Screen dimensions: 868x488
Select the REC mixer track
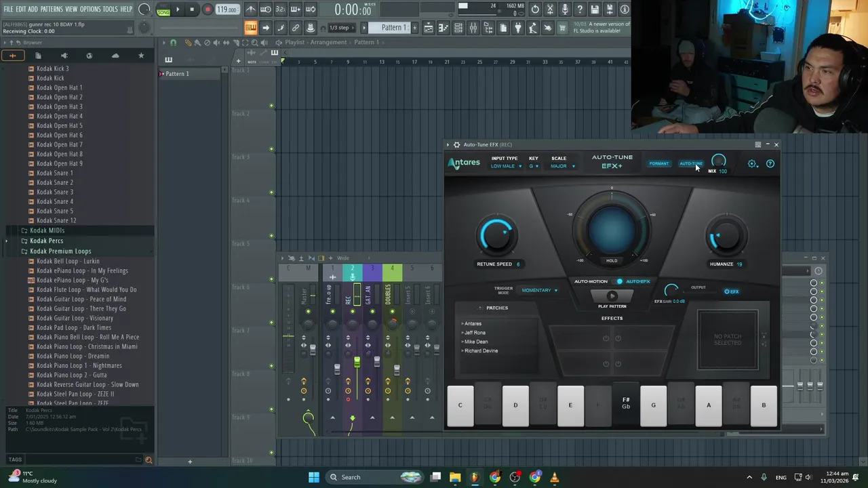(x=352, y=295)
